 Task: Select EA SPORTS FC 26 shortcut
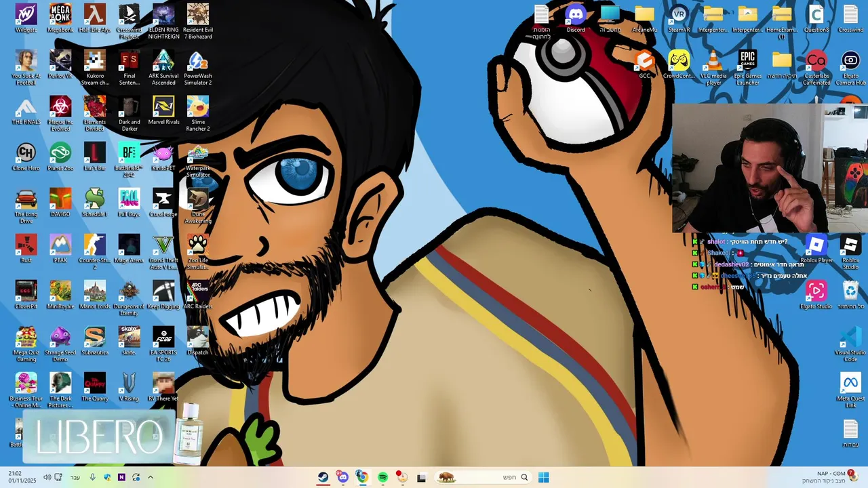(x=163, y=344)
